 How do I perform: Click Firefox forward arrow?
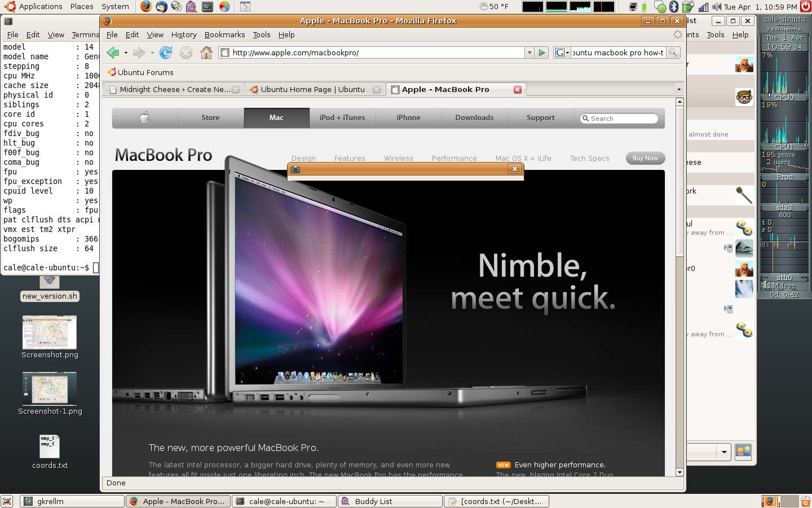(x=139, y=52)
